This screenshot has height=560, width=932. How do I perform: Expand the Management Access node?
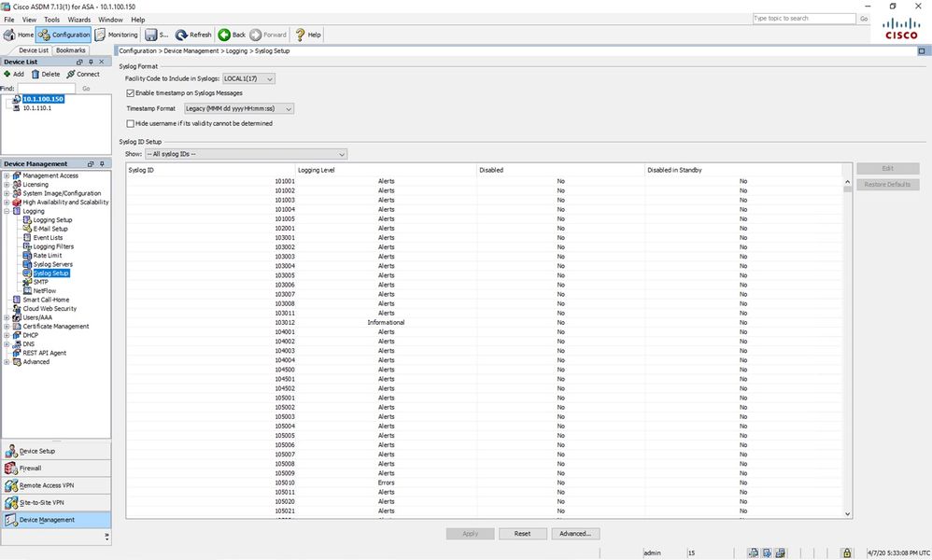pyautogui.click(x=7, y=175)
